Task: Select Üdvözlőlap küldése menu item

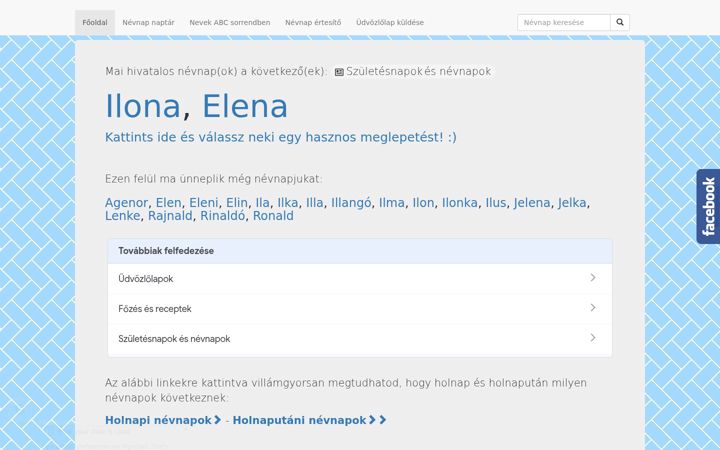Action: click(390, 22)
